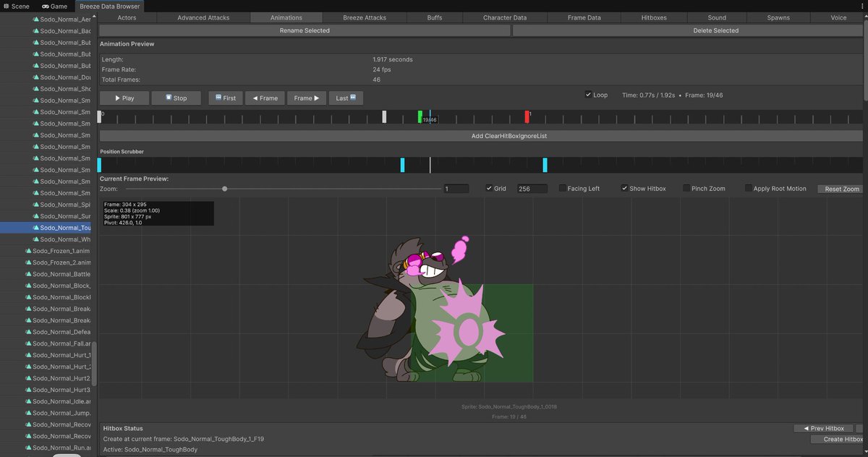Toggle the Show Hitbox checkbox
The width and height of the screenshot is (868, 457).
point(625,188)
